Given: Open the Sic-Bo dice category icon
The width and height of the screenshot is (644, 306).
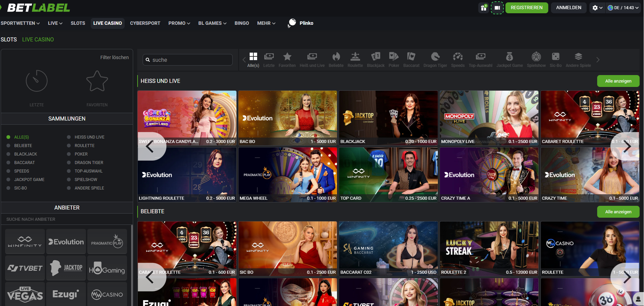Looking at the screenshot, I should pyautogui.click(x=555, y=57).
